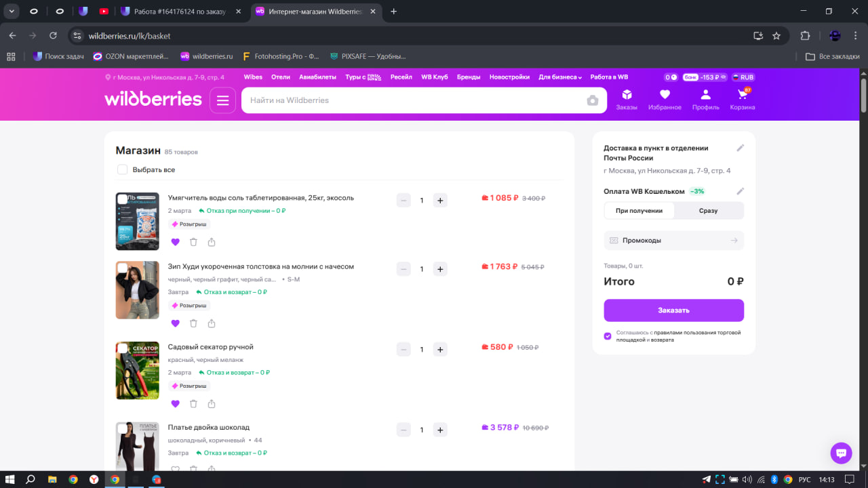Open the support chat bubble

(x=841, y=453)
